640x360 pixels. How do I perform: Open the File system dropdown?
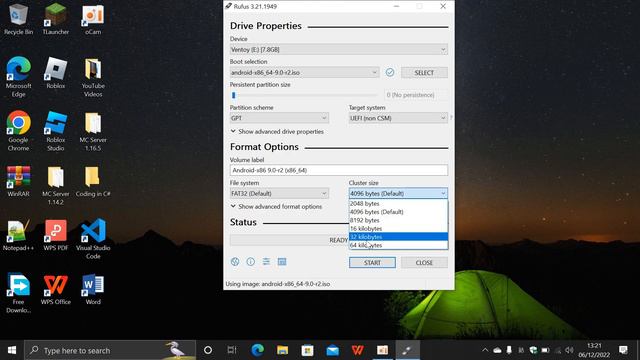point(279,193)
